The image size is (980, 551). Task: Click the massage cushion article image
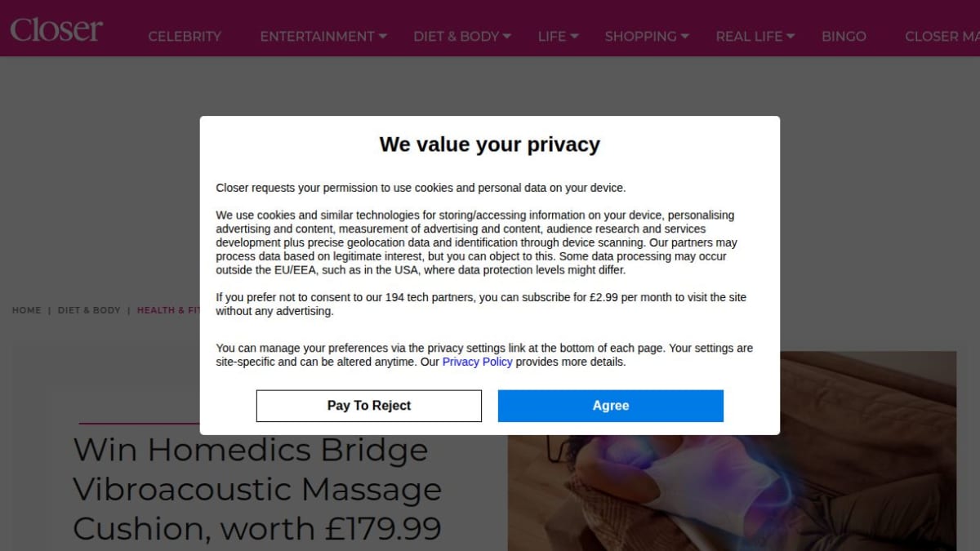732,451
